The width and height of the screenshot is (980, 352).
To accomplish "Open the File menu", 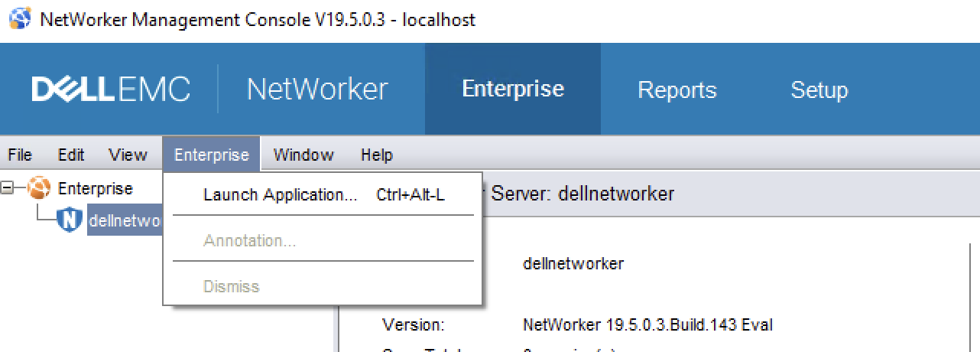I will (x=20, y=155).
